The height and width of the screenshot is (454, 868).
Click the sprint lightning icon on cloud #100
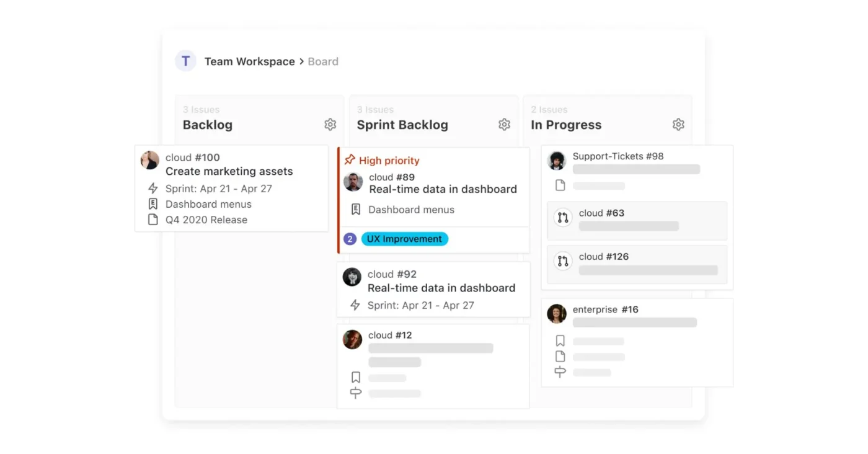click(152, 188)
